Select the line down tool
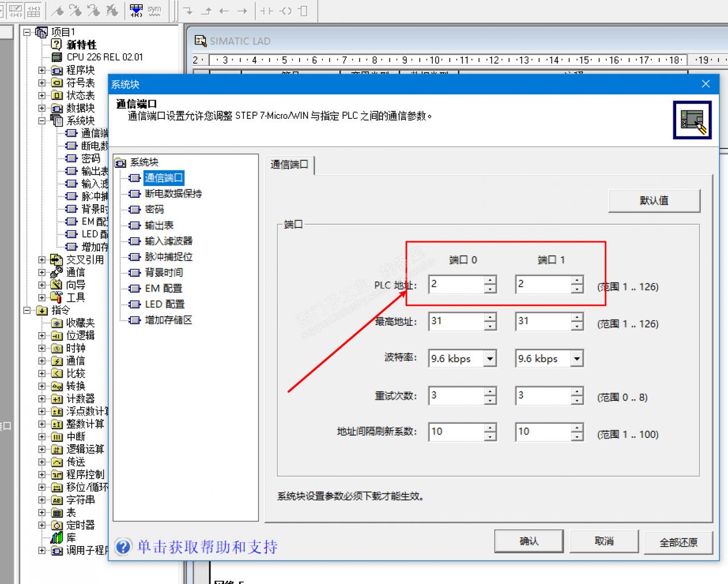Viewport: 728px width, 584px height. (x=188, y=10)
